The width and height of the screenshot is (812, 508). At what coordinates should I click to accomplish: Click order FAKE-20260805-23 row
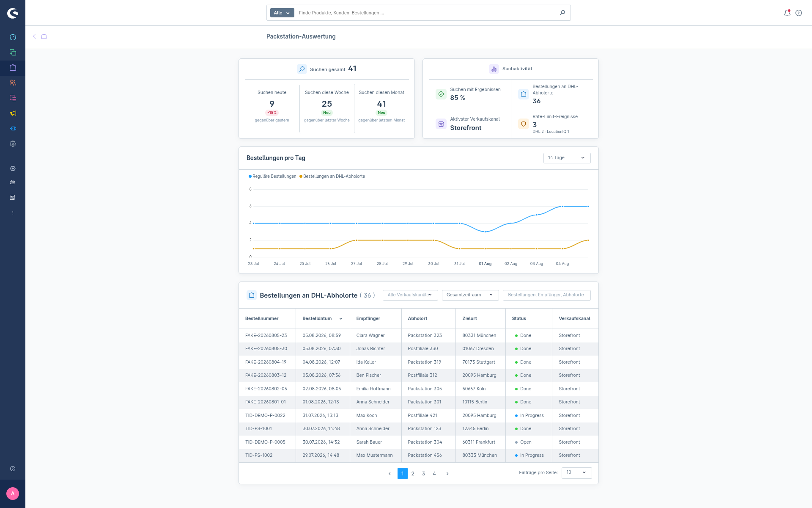click(419, 335)
